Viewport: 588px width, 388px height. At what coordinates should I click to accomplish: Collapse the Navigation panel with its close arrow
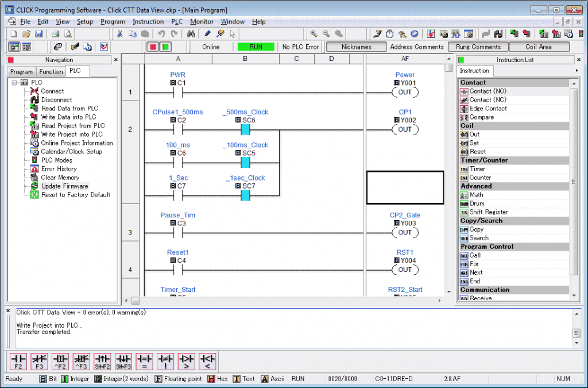click(116, 59)
